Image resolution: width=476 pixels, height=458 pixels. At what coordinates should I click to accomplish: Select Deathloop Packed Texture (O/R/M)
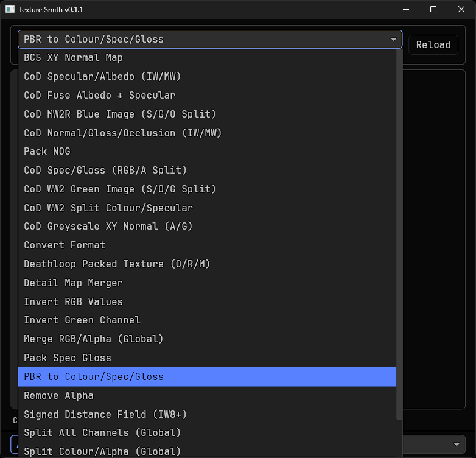pos(207,264)
